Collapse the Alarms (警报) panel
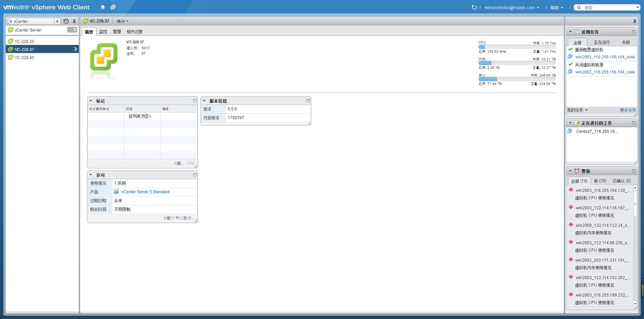644x319 pixels. tap(570, 171)
